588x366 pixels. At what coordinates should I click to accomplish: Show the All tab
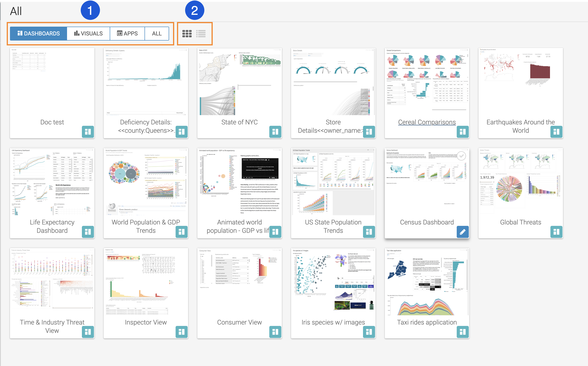point(157,34)
